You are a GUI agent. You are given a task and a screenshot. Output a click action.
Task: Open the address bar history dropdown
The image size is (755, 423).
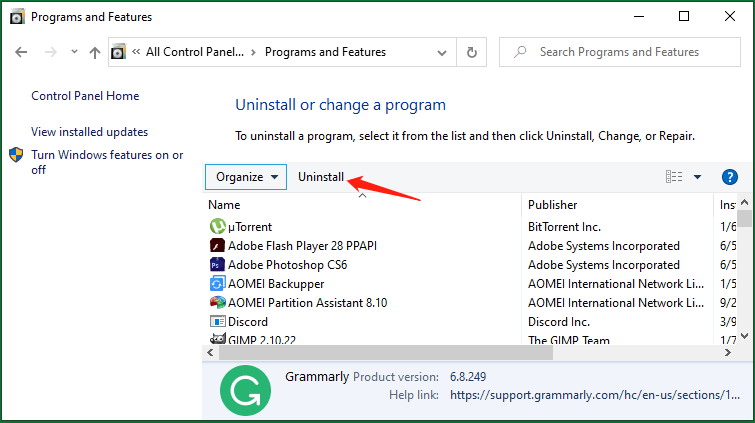click(442, 52)
